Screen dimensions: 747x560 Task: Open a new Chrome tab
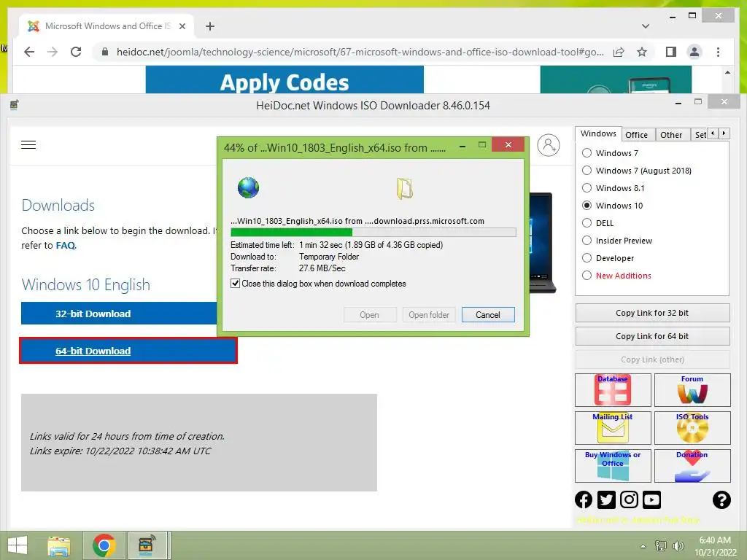[x=210, y=26]
